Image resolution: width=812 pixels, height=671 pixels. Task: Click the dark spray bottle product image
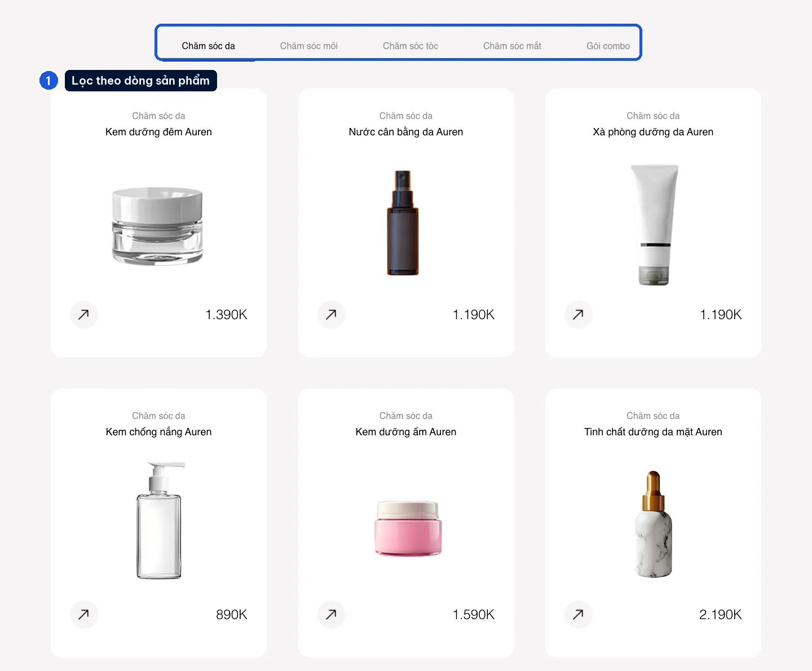[x=403, y=223]
